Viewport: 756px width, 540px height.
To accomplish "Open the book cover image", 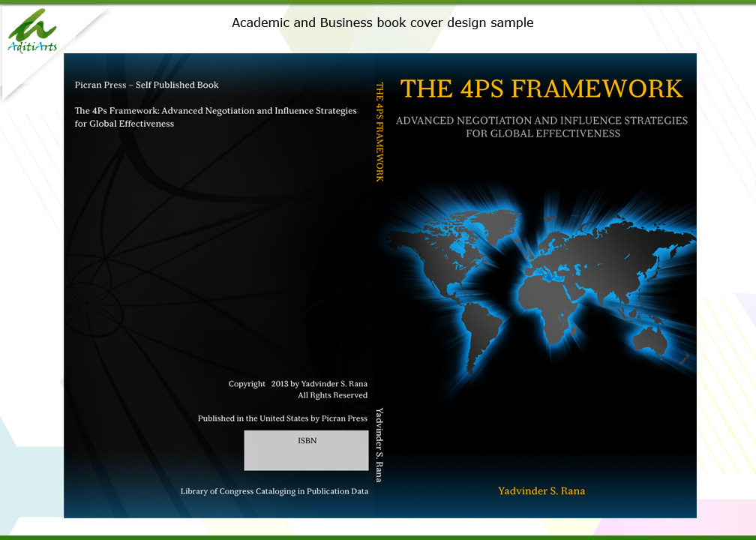I will click(380, 286).
